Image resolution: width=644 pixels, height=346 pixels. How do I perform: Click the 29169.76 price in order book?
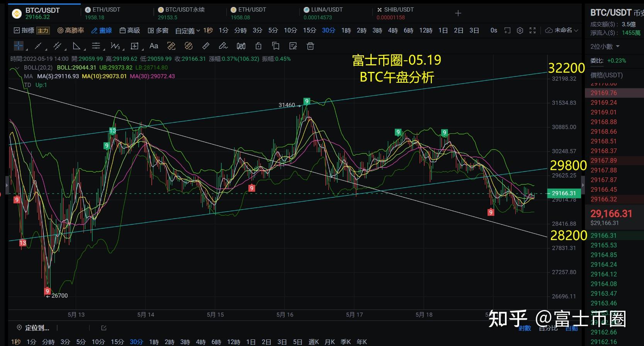pyautogui.click(x=604, y=93)
